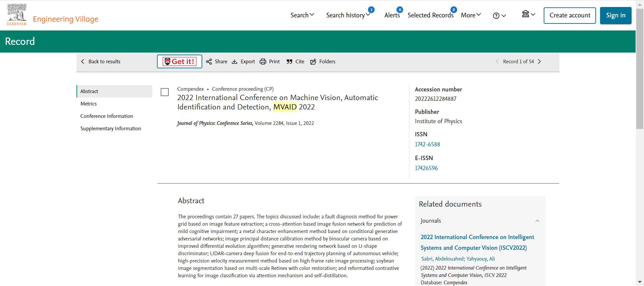Click the Export download icon
644x286 pixels.
click(x=234, y=62)
